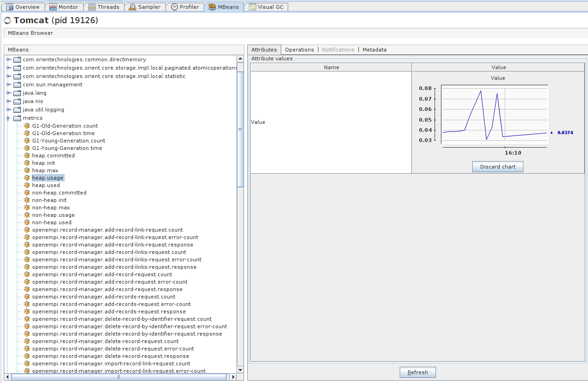The height and width of the screenshot is (383, 588).
Task: Select heap.max in the tree
Action: (45, 170)
